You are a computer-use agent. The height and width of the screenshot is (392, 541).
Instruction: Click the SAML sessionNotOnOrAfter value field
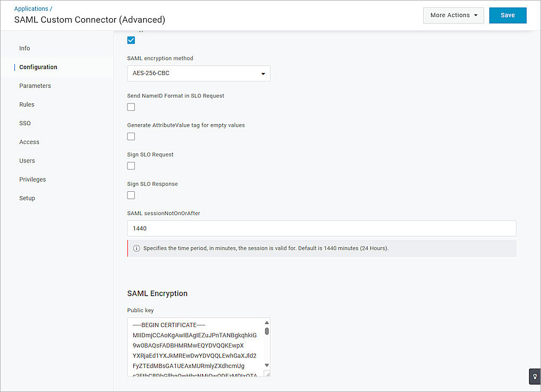(x=321, y=228)
